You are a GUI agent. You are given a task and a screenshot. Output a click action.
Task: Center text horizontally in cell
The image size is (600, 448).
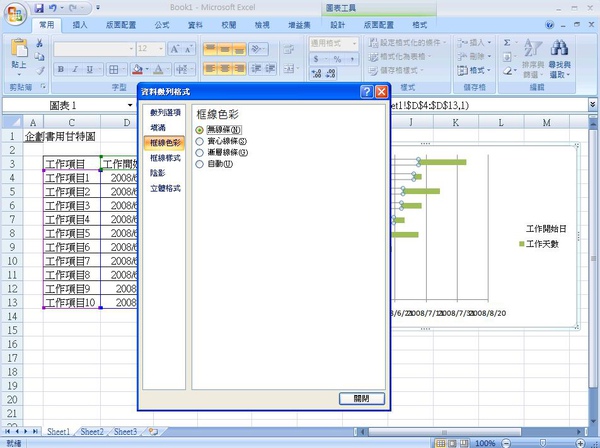(225, 69)
